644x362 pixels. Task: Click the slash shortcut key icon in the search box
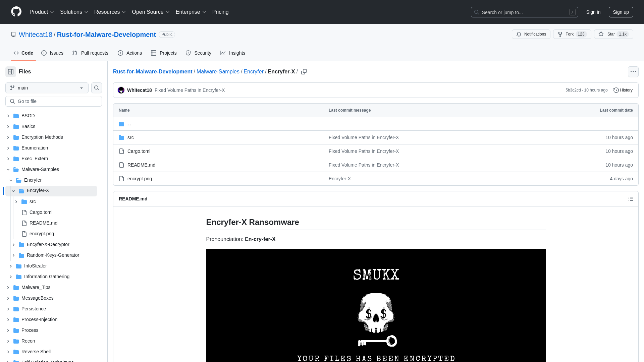tap(572, 12)
